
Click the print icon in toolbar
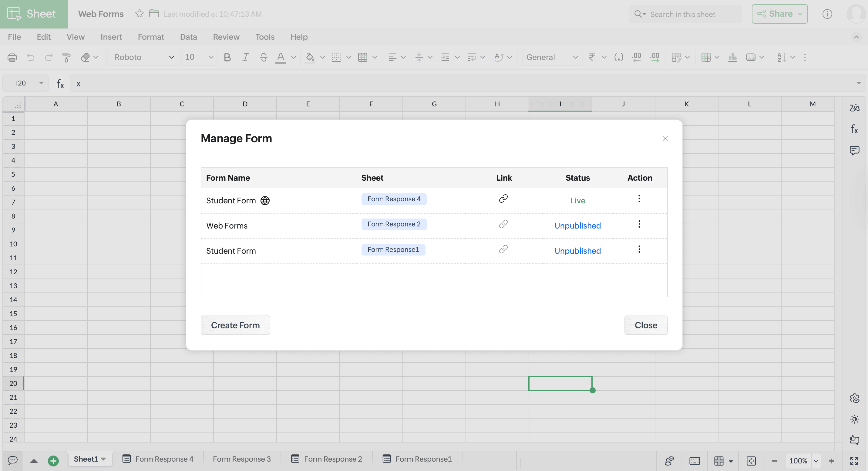pyautogui.click(x=12, y=58)
